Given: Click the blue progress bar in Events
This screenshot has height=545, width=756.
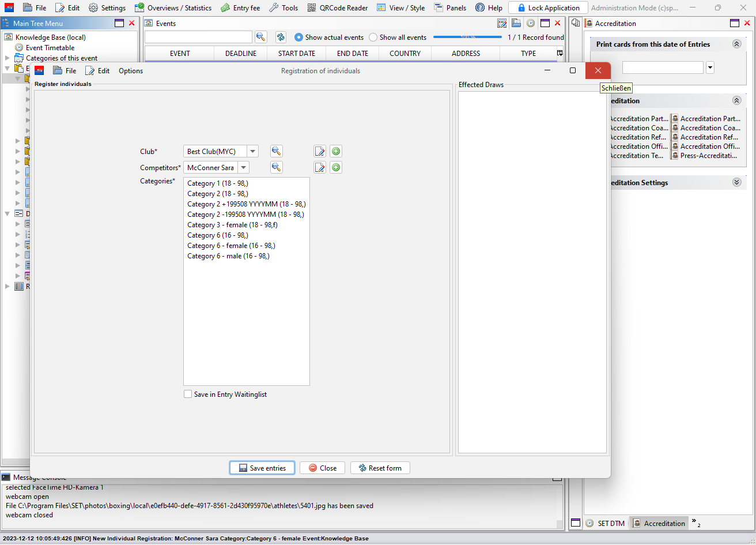Looking at the screenshot, I should pos(467,37).
